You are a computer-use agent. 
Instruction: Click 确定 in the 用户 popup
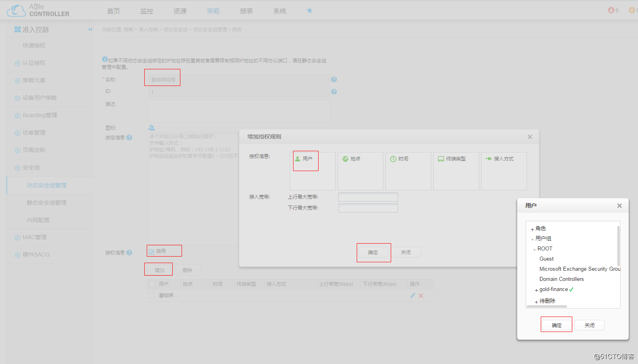point(557,325)
